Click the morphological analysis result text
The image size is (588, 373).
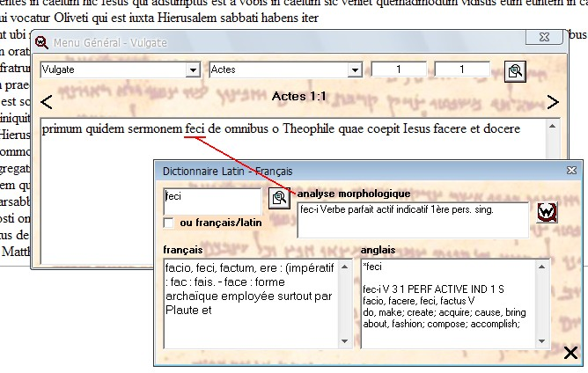(397, 209)
